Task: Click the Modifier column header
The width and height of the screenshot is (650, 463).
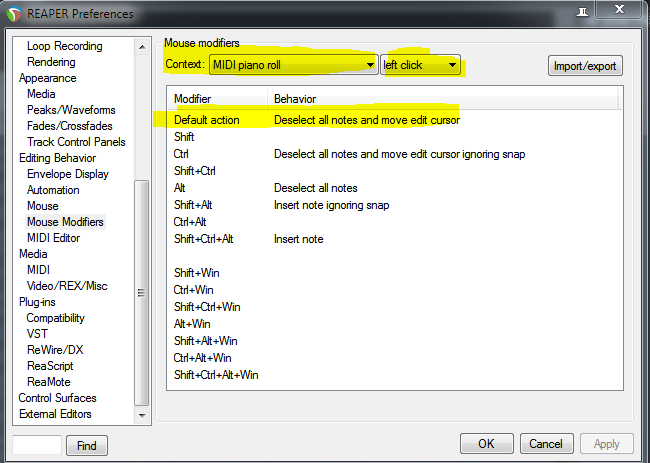Action: [217, 99]
